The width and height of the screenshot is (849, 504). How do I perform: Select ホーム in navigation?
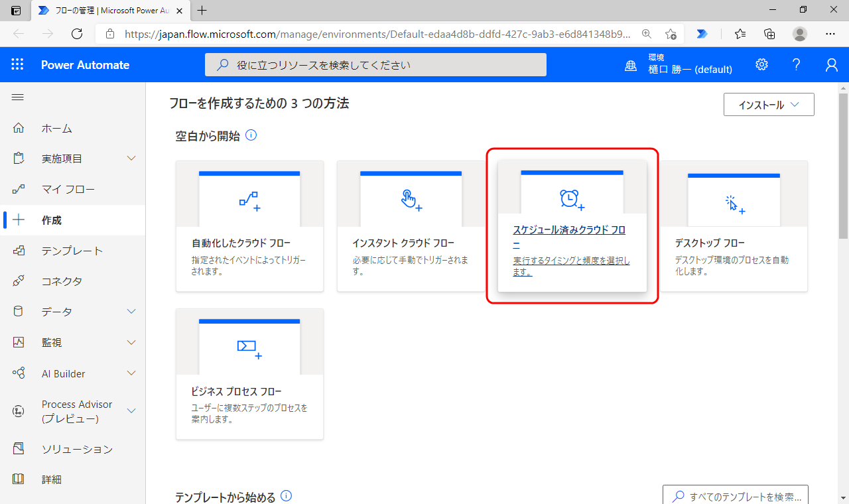[x=57, y=128]
